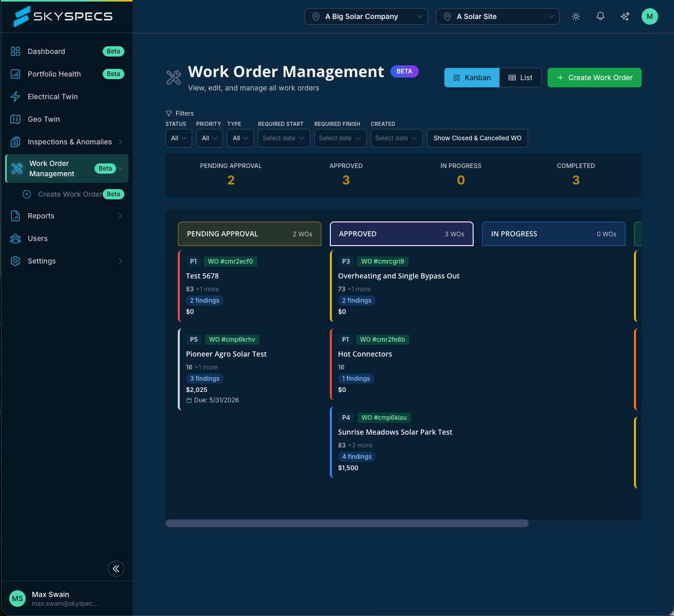The height and width of the screenshot is (616, 674).
Task: Select the Electrical Twin lightning icon
Action: point(15,97)
